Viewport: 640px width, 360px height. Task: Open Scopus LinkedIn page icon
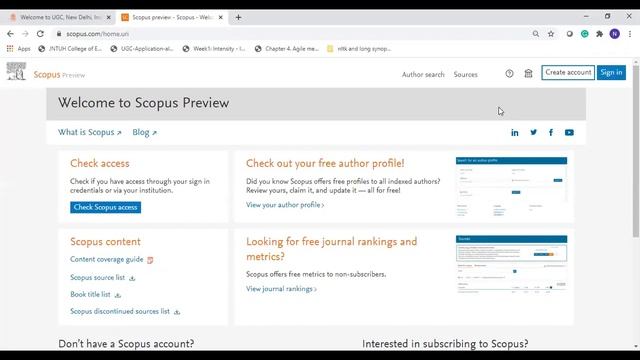click(x=515, y=133)
